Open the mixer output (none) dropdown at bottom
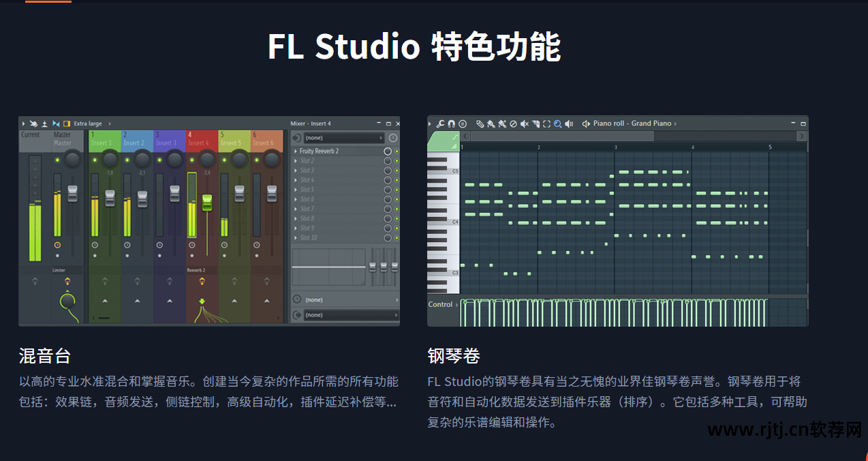The height and width of the screenshot is (461, 868). point(350,315)
